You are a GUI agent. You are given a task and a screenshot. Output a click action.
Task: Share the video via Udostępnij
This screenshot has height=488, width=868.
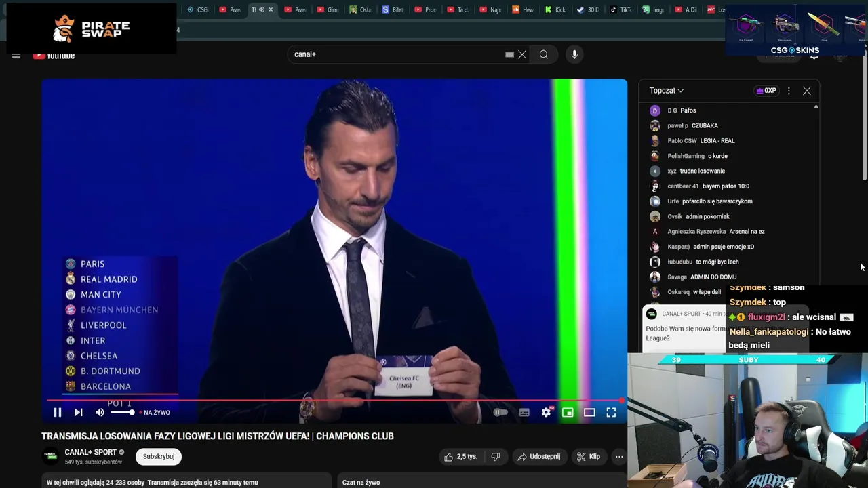(x=538, y=457)
